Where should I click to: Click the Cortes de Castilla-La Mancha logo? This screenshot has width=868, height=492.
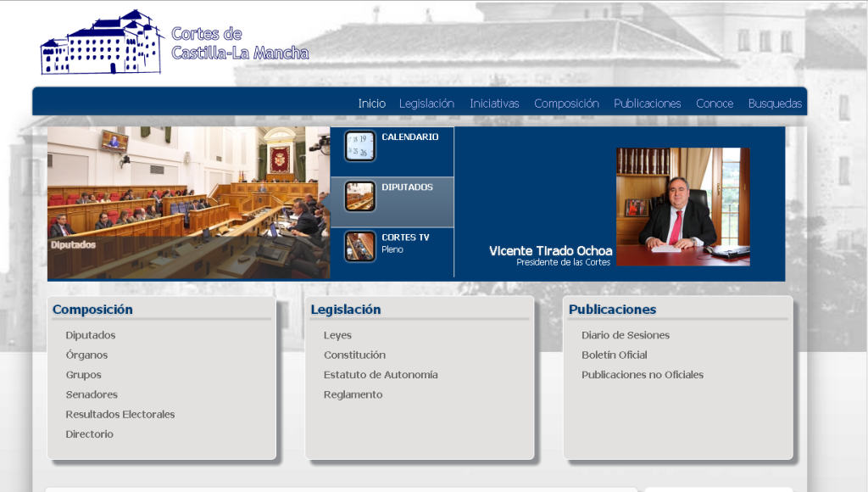(x=175, y=43)
